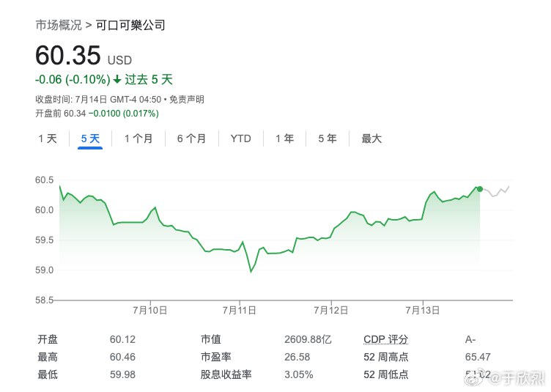The height and width of the screenshot is (392, 551).
Task: Show the 5 年 chart range
Action: click(x=328, y=138)
